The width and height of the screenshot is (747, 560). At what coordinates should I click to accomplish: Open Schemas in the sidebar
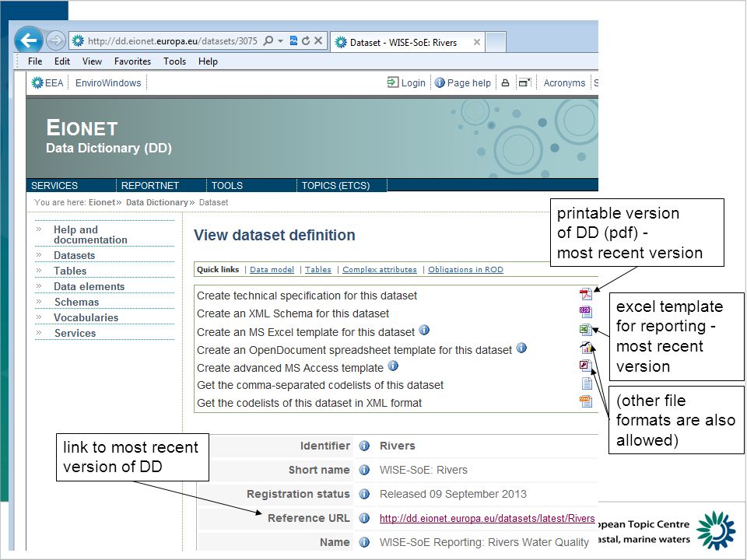[76, 302]
